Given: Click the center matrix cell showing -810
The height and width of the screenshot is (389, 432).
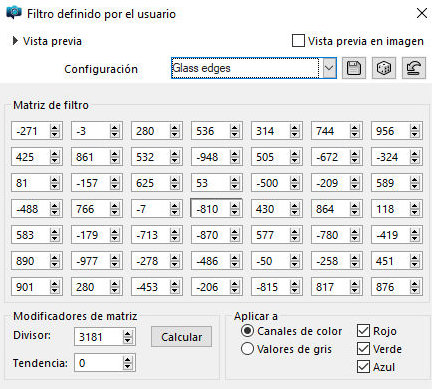Looking at the screenshot, I should point(210,209).
